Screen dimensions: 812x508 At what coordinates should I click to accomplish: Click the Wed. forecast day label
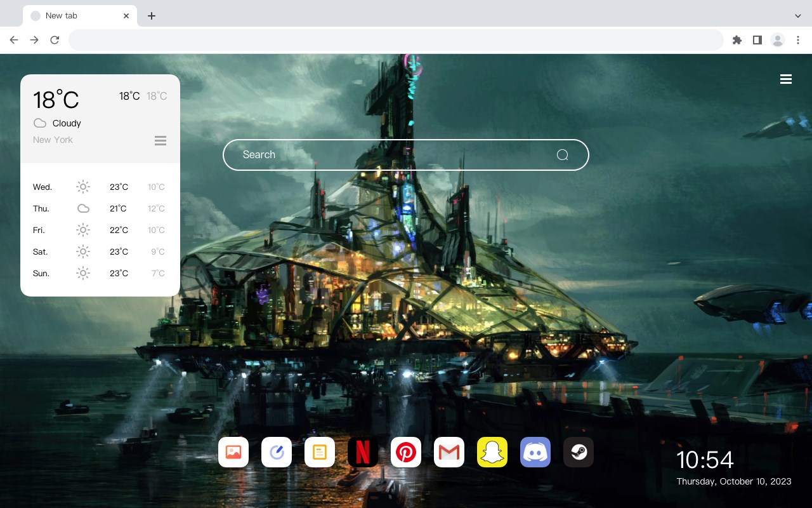pos(43,187)
